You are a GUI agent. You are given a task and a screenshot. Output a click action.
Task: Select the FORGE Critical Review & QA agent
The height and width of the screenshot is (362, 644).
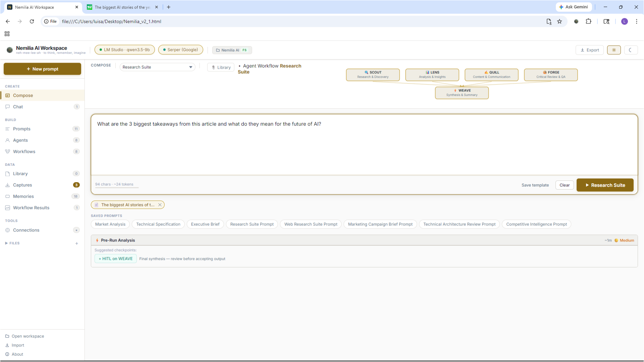pos(550,74)
